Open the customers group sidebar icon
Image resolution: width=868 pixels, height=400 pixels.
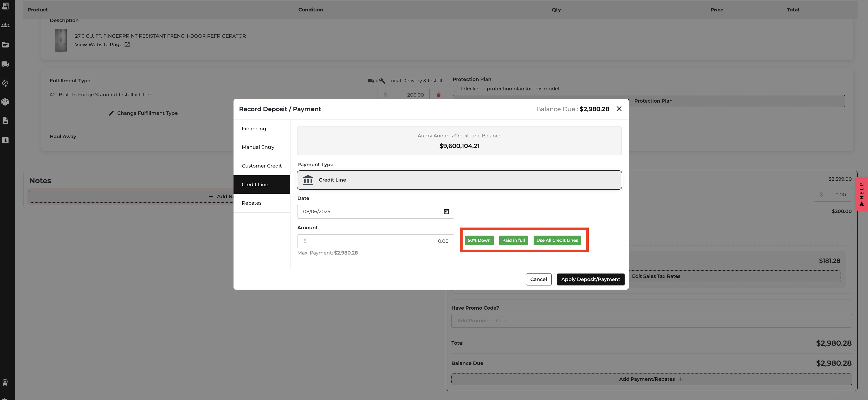pos(5,25)
